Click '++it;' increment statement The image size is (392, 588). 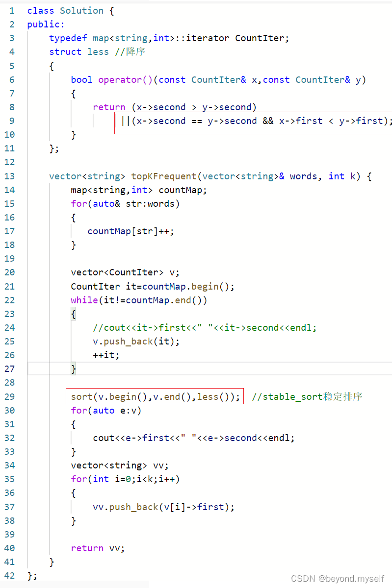tap(106, 355)
